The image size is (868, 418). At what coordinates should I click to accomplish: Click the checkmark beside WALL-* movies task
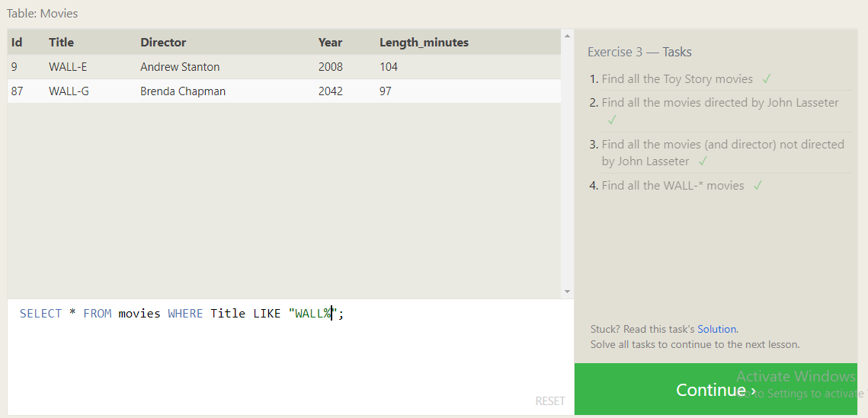[x=757, y=186]
